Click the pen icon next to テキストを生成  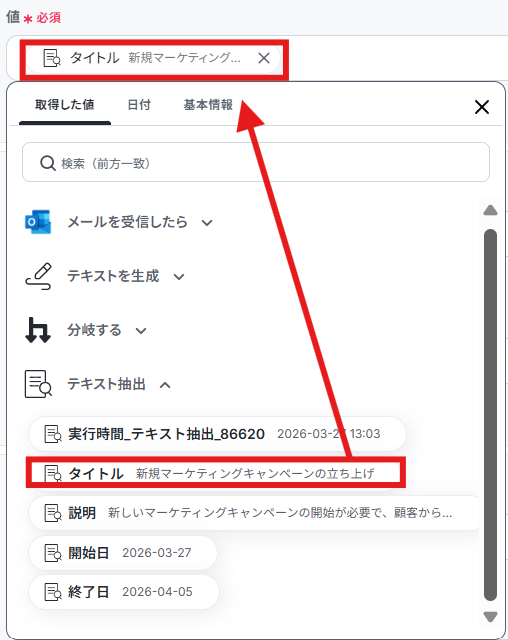[x=38, y=276]
